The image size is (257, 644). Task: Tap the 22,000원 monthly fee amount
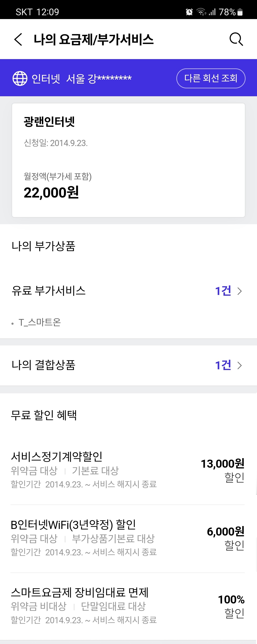(x=51, y=193)
